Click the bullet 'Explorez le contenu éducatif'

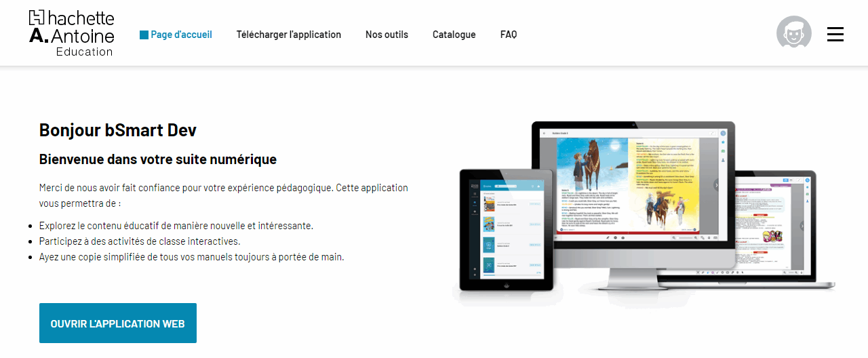[176, 226]
